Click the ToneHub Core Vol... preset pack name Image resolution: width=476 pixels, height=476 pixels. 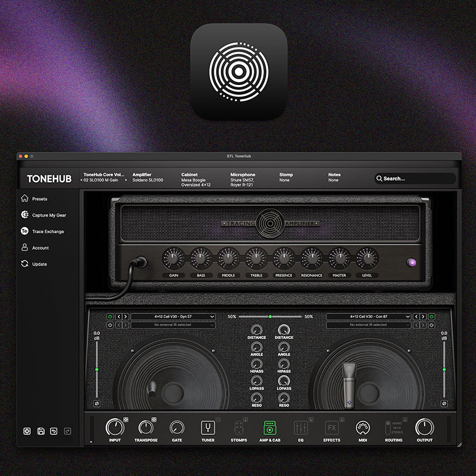pos(104,174)
